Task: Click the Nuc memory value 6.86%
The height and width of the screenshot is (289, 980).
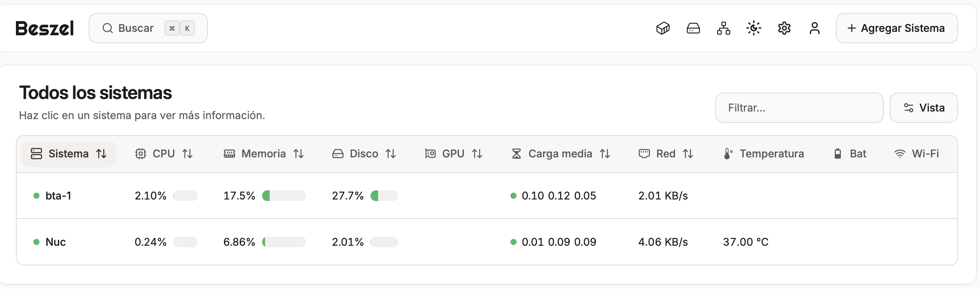Action: pyautogui.click(x=239, y=242)
